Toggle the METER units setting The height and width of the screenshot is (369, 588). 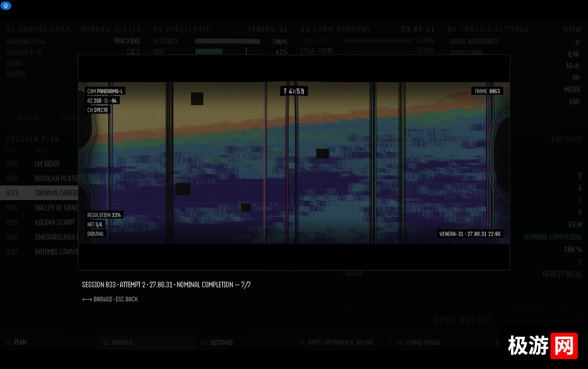[572, 90]
